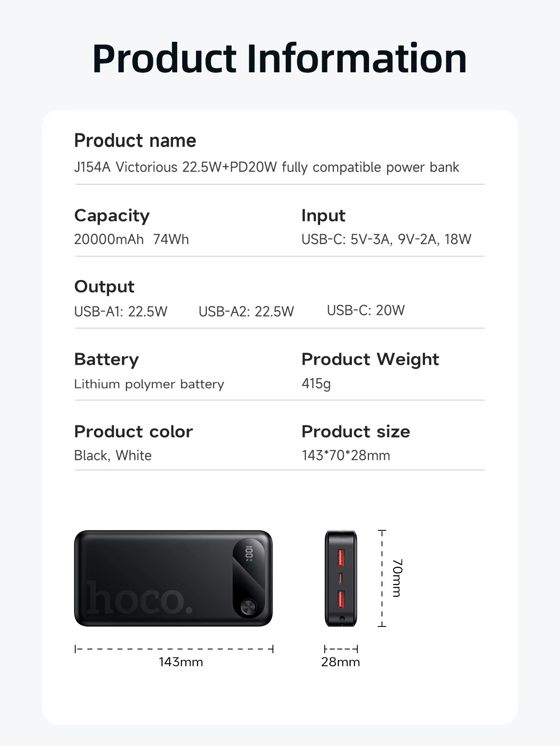Click the round power button on the power bank
The image size is (560, 746).
click(248, 607)
